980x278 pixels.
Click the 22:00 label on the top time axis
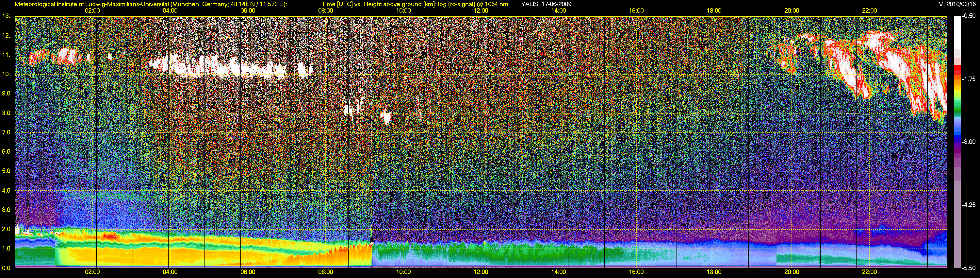[x=869, y=11]
